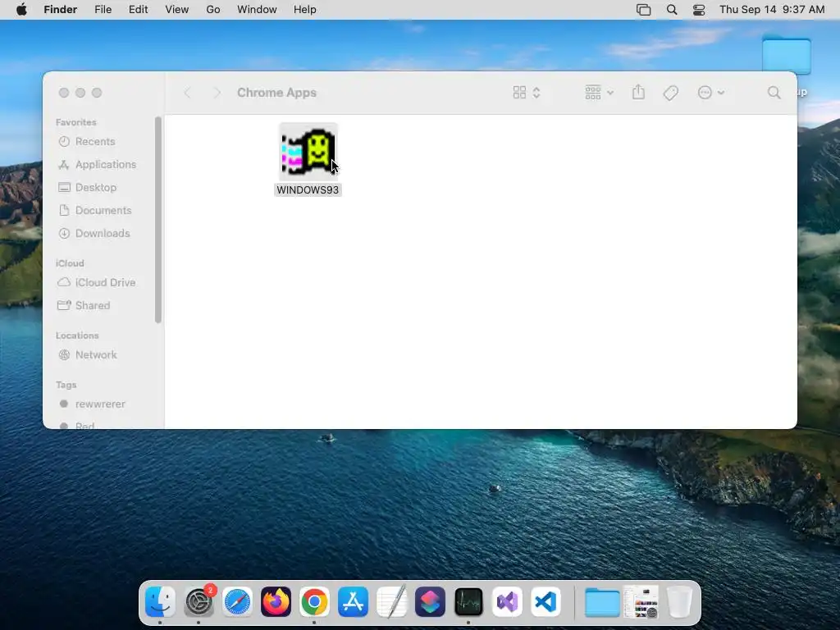Open the App Store from the Dock
840x630 pixels.
[353, 601]
